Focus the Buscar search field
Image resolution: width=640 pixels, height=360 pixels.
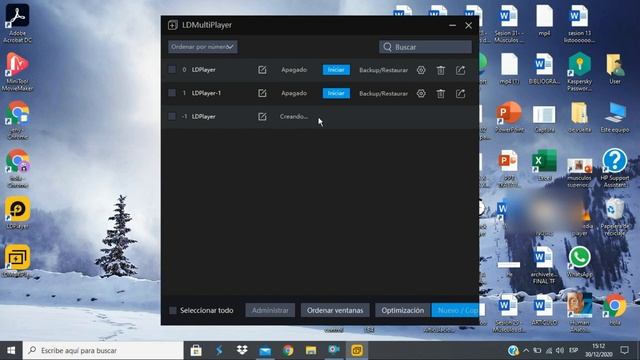[425, 47]
